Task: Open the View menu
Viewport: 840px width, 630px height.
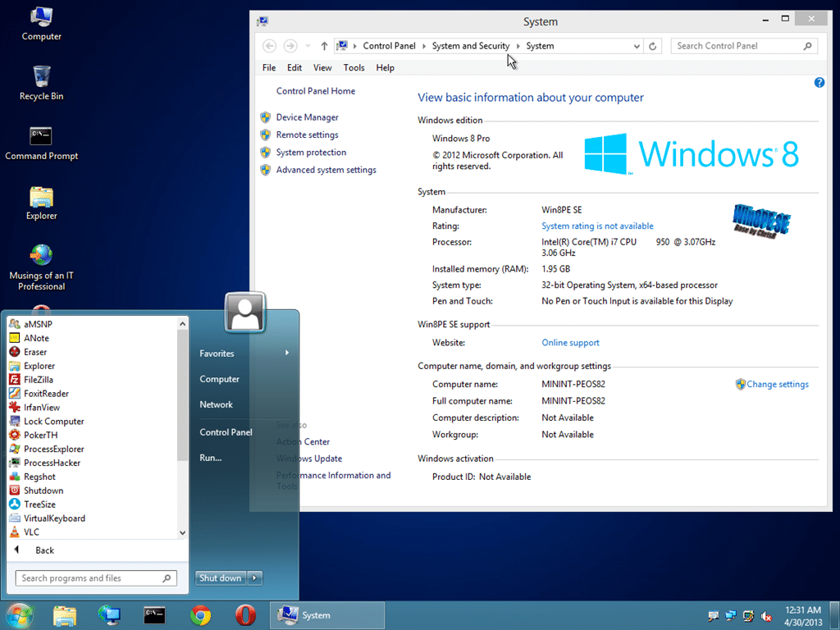Action: coord(322,68)
